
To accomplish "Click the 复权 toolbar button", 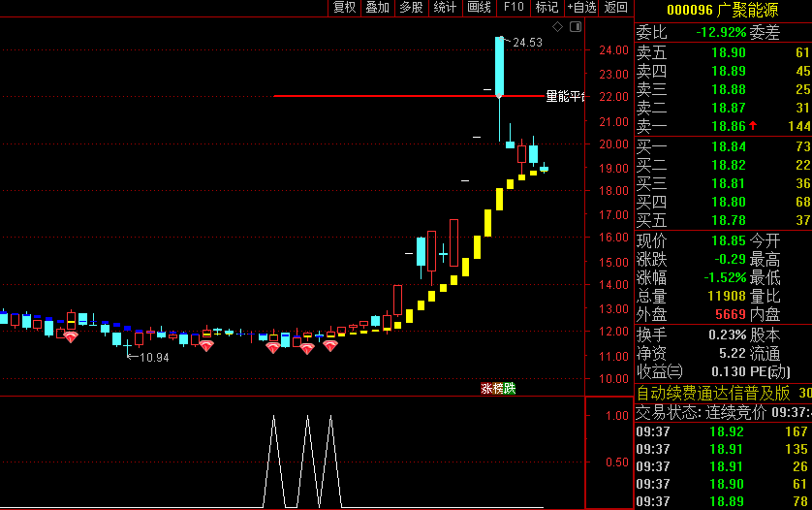I will tap(344, 7).
